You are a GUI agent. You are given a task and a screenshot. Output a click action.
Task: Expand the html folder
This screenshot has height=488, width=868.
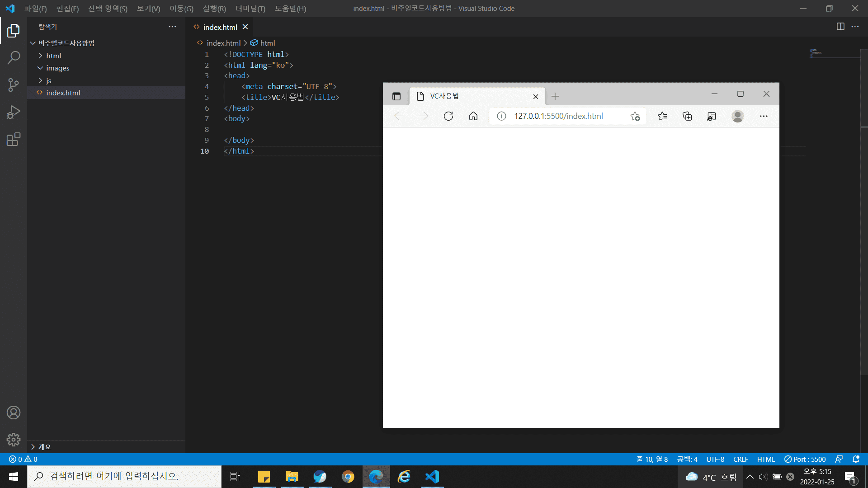click(53, 56)
